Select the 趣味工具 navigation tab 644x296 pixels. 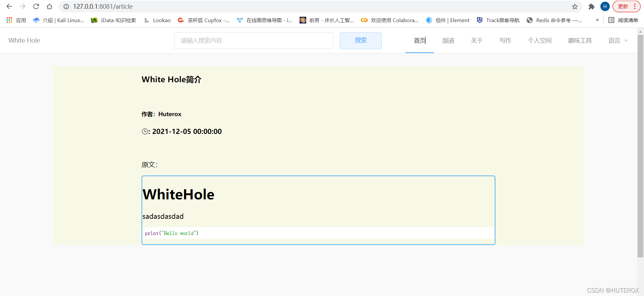click(x=580, y=41)
